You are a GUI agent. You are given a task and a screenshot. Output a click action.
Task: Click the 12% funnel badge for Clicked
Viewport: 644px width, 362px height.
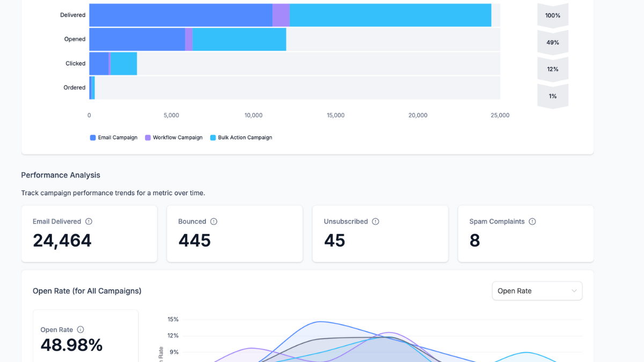[553, 69]
